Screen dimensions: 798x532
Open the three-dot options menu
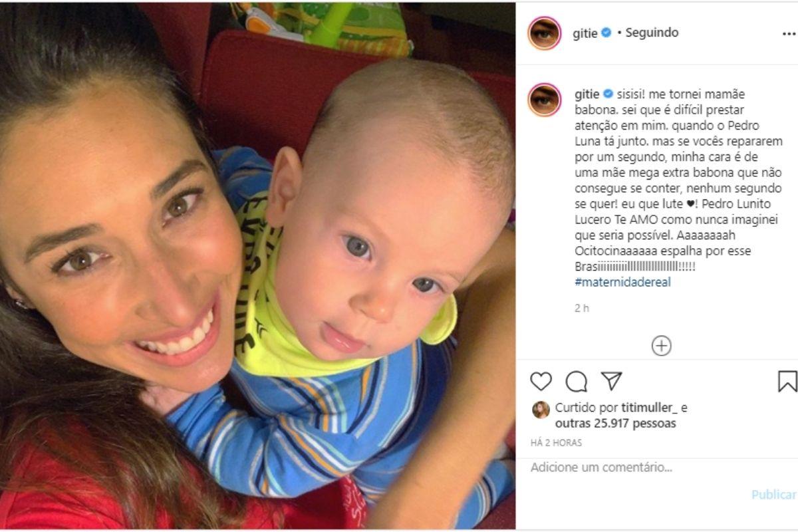(x=789, y=33)
